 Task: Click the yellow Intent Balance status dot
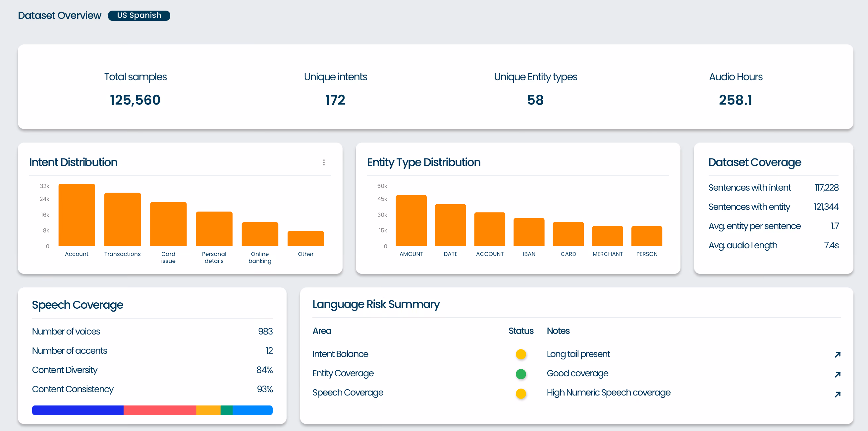[520, 354]
